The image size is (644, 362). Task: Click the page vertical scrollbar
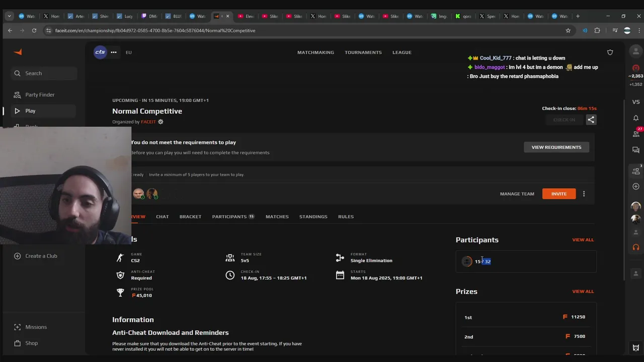(x=625, y=190)
